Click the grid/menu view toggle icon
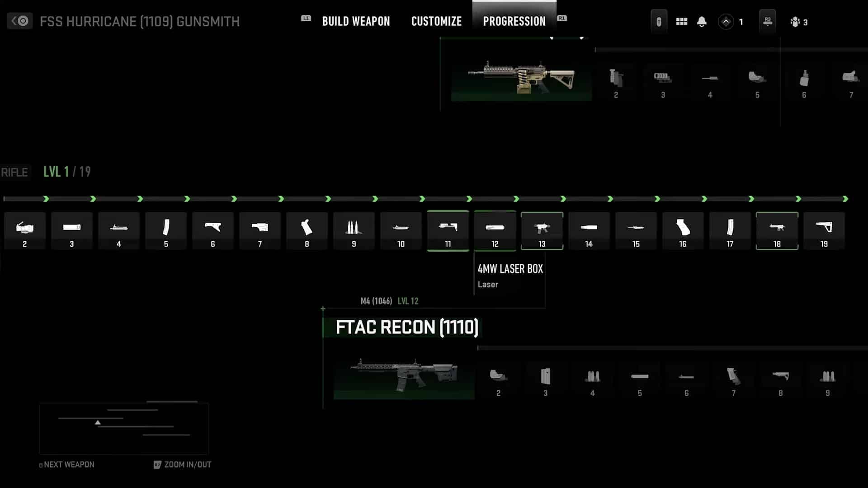This screenshot has height=488, width=868. coord(681,21)
